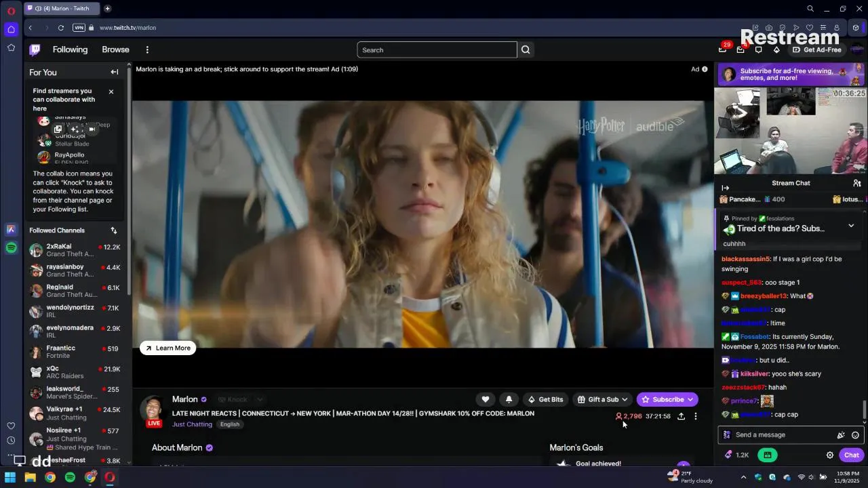Open leaksworld_ channel
Screen dimensions: 868x488
pos(75,392)
